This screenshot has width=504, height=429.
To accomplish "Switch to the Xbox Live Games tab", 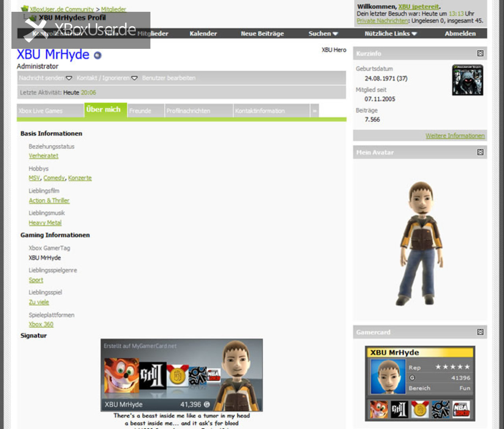I will pos(50,111).
